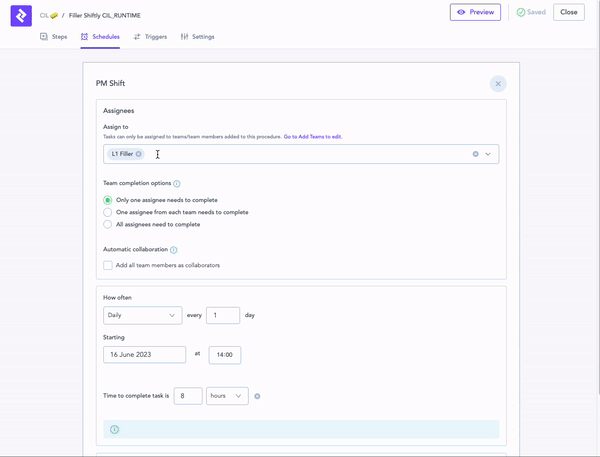The width and height of the screenshot is (600, 457).
Task: Expand the Assign to dropdown arrow
Action: tap(488, 154)
